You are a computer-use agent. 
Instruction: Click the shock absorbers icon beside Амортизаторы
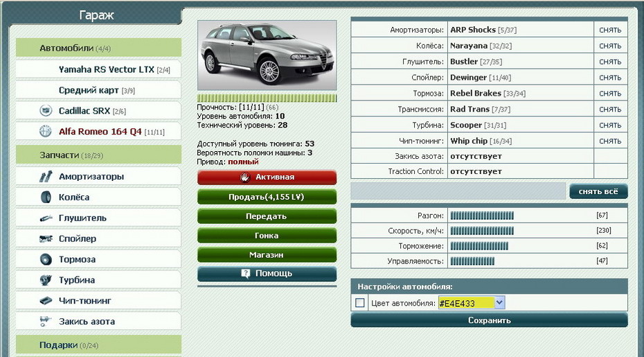point(46,177)
